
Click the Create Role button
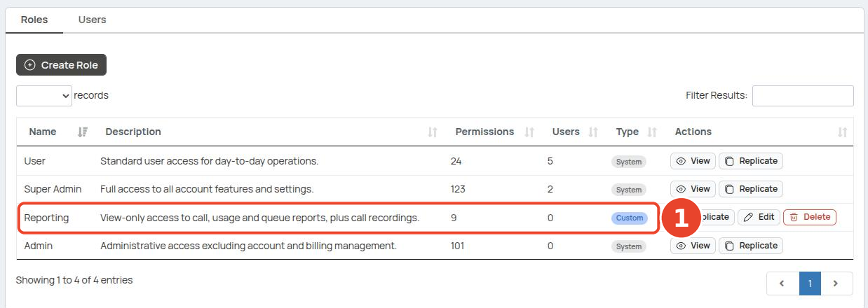61,65
